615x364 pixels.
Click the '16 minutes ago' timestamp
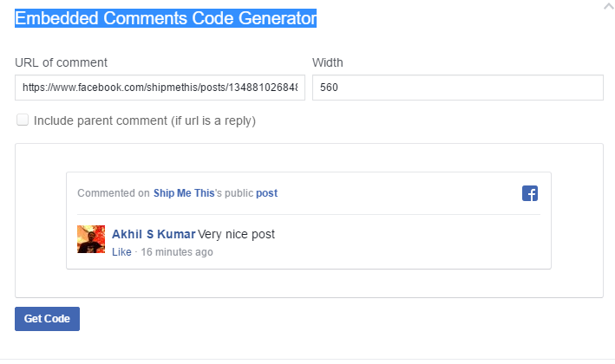click(x=176, y=252)
